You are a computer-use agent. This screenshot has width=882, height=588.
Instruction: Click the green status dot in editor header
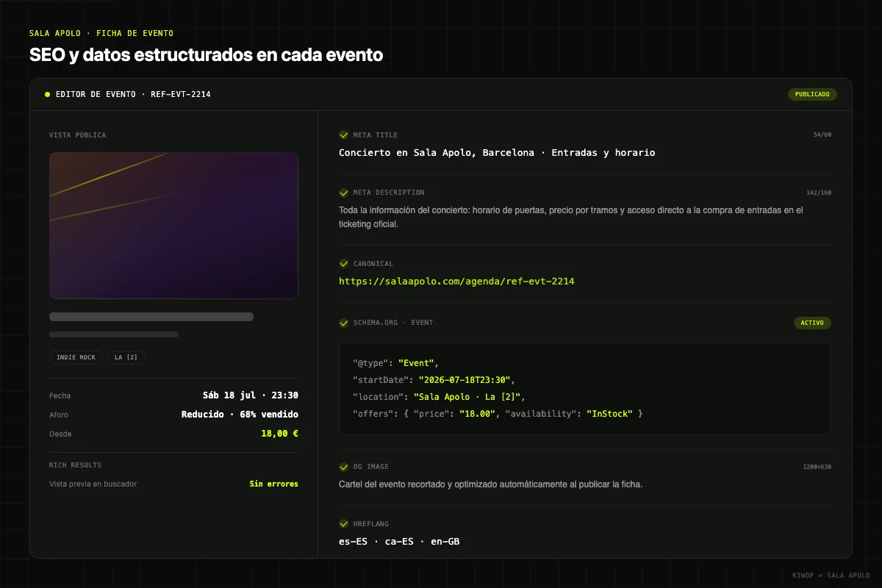pyautogui.click(x=47, y=95)
